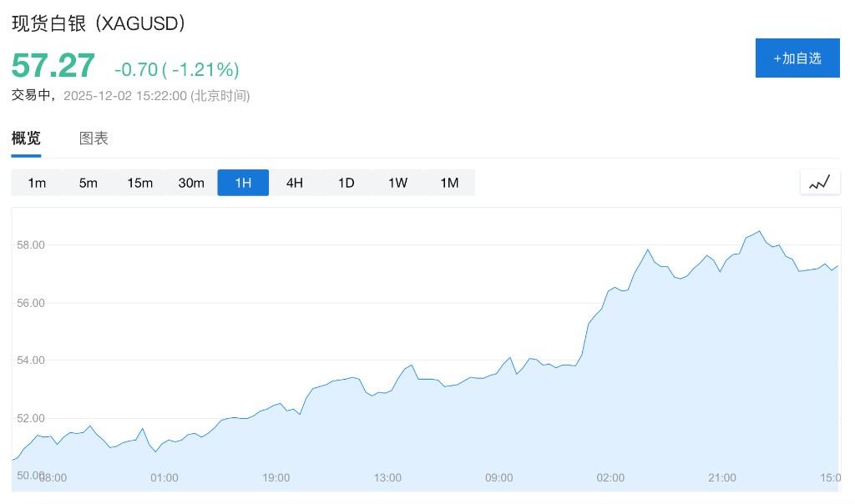Click the 58.00 price axis label
Image resolution: width=855 pixels, height=504 pixels.
30,245
